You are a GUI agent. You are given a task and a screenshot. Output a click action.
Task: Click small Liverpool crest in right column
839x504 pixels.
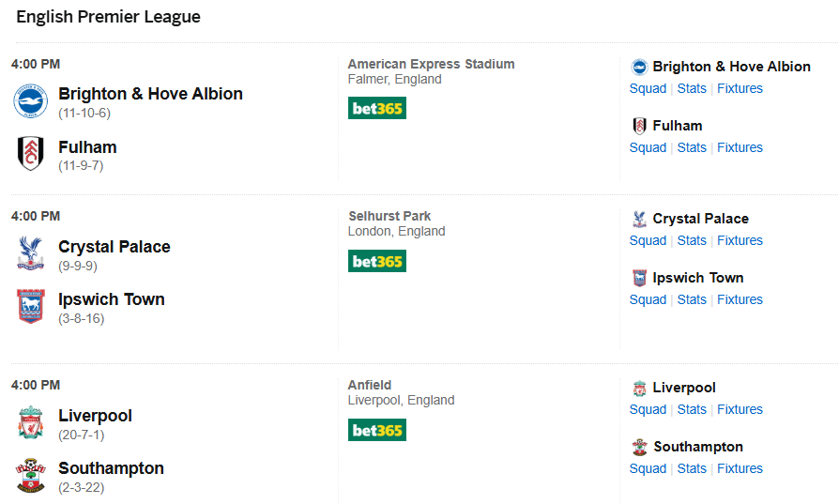(639, 388)
